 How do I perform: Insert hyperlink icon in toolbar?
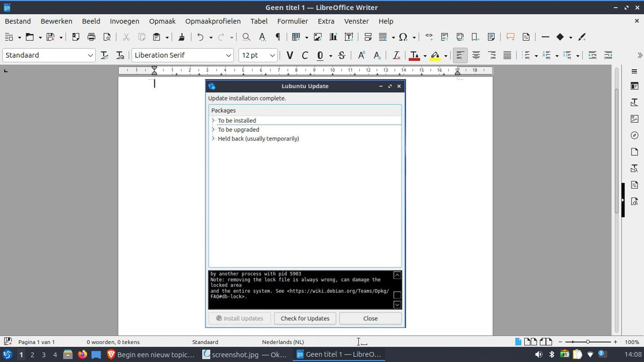(429, 37)
